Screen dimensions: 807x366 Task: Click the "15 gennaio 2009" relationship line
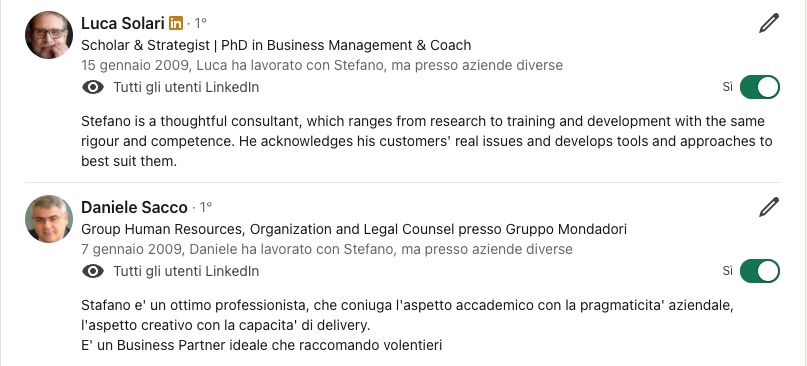(x=322, y=65)
